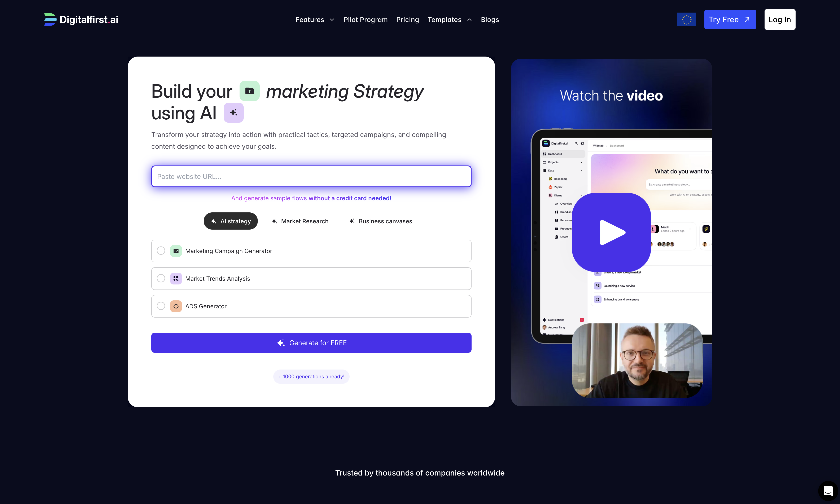Open the Pricing page

coord(407,20)
